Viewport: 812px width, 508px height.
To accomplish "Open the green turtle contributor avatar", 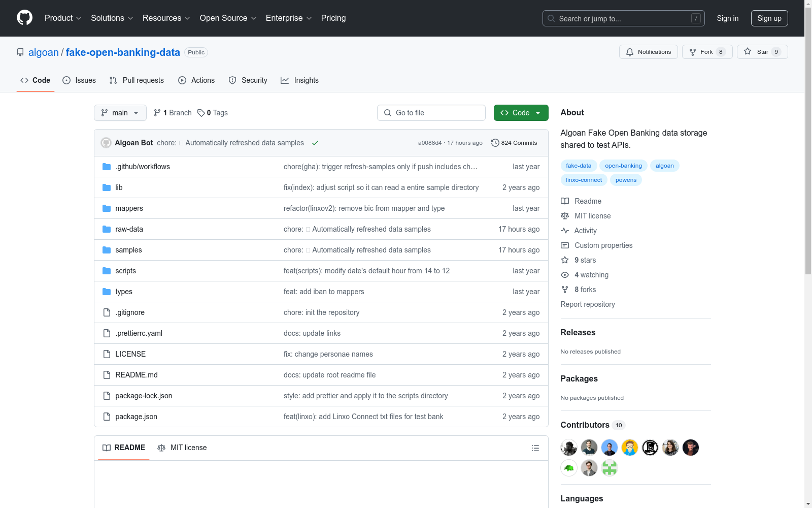I will click(x=569, y=468).
